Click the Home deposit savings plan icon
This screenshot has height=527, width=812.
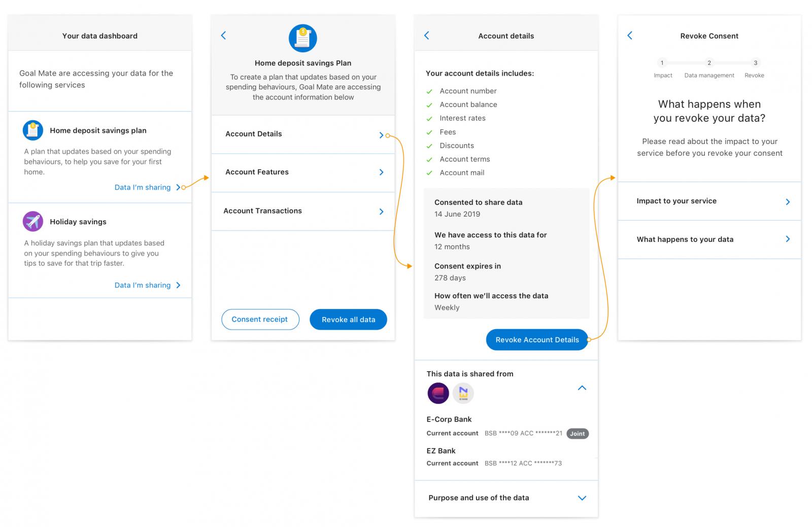point(33,130)
